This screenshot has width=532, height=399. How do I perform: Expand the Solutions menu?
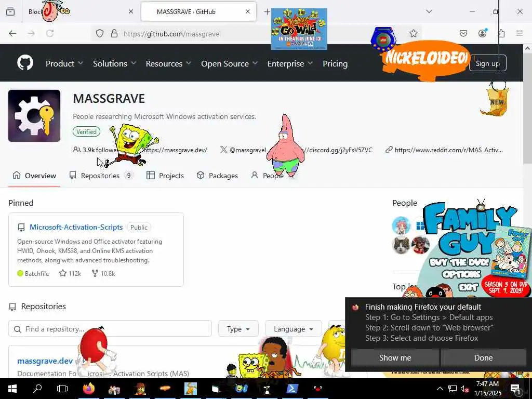pyautogui.click(x=115, y=63)
